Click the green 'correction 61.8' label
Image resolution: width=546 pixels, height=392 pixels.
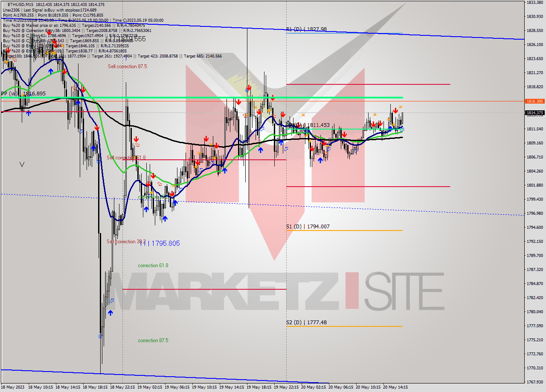pyautogui.click(x=153, y=265)
